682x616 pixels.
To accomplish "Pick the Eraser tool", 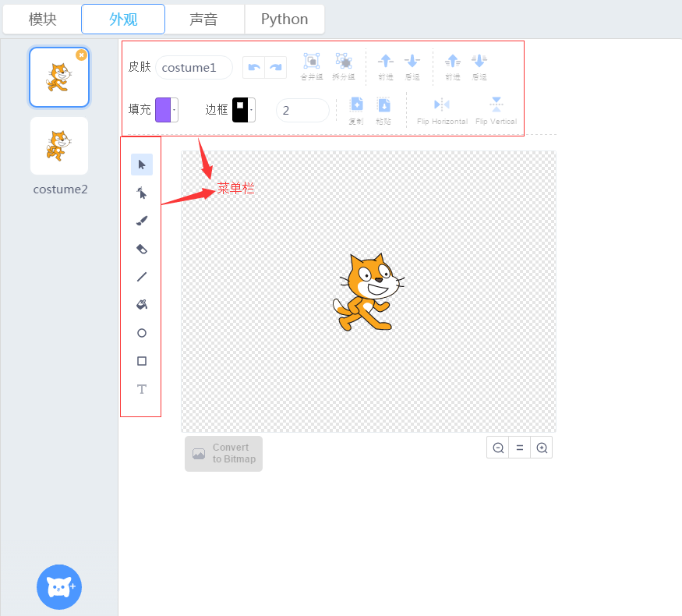I will coord(142,249).
